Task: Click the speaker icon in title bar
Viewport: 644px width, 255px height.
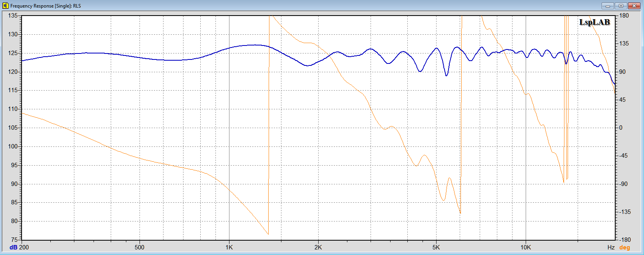Action: point(5,6)
